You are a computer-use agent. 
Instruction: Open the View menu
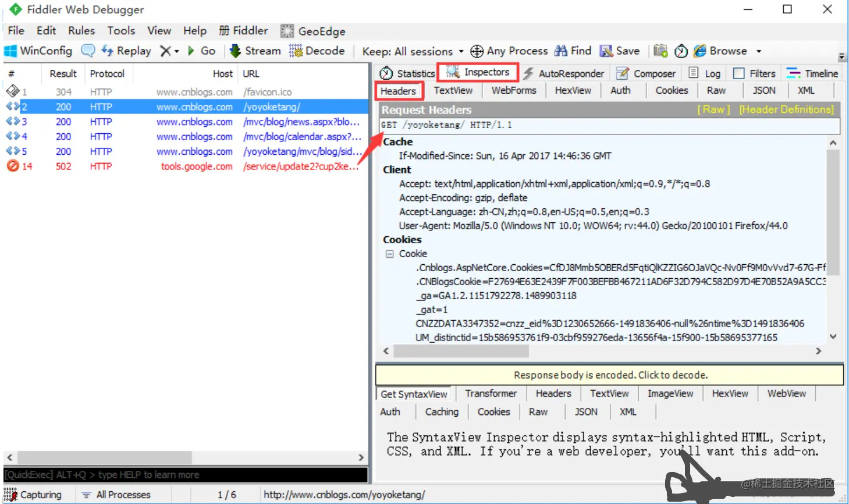point(159,31)
